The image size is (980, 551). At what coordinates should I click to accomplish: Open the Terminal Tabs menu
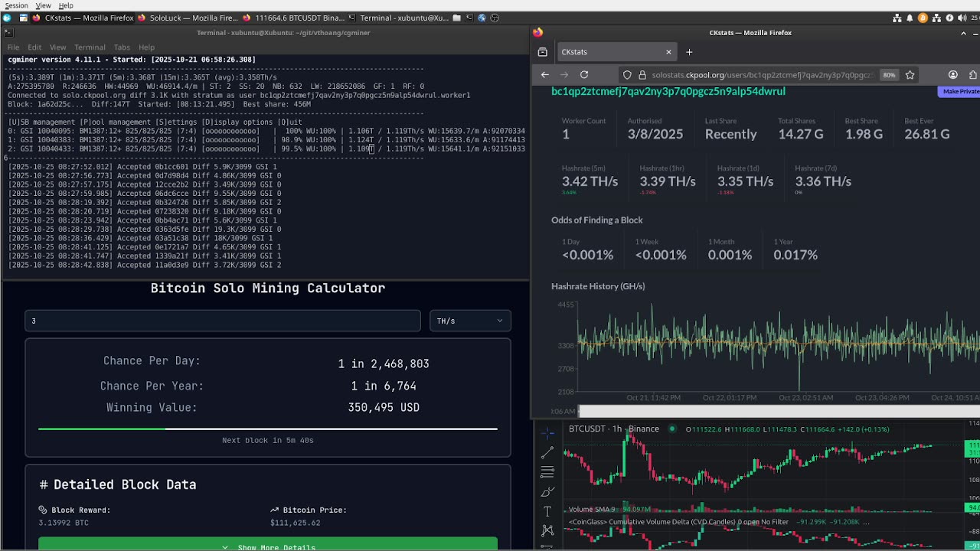122,47
